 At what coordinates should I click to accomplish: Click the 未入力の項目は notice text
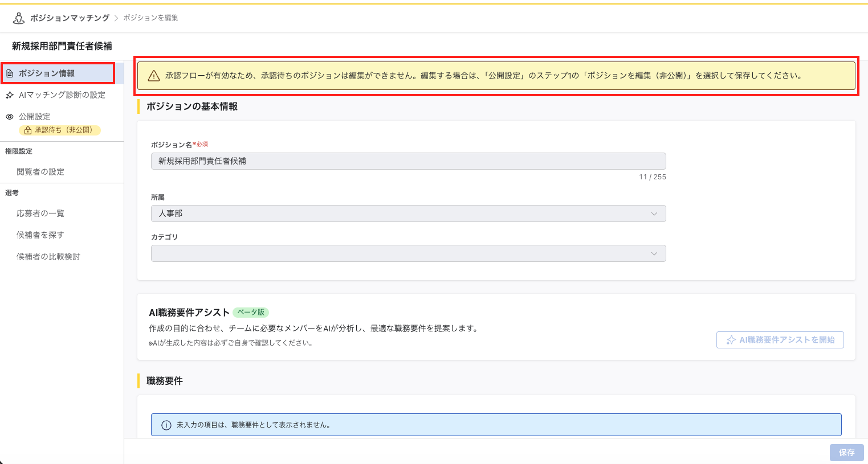tap(254, 425)
